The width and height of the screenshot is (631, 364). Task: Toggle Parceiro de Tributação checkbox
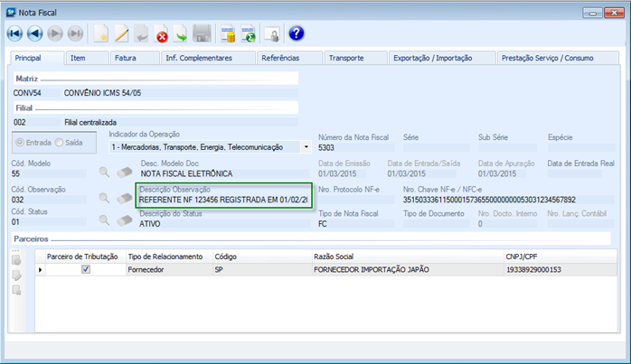[86, 269]
